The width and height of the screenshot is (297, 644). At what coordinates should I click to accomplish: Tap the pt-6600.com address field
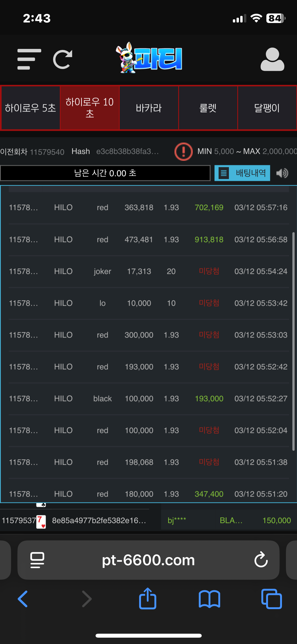[148, 560]
